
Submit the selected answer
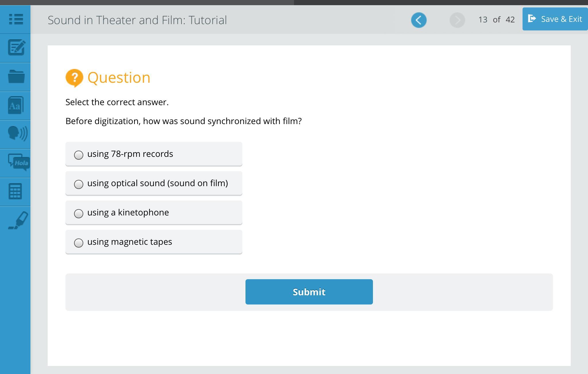(x=309, y=292)
